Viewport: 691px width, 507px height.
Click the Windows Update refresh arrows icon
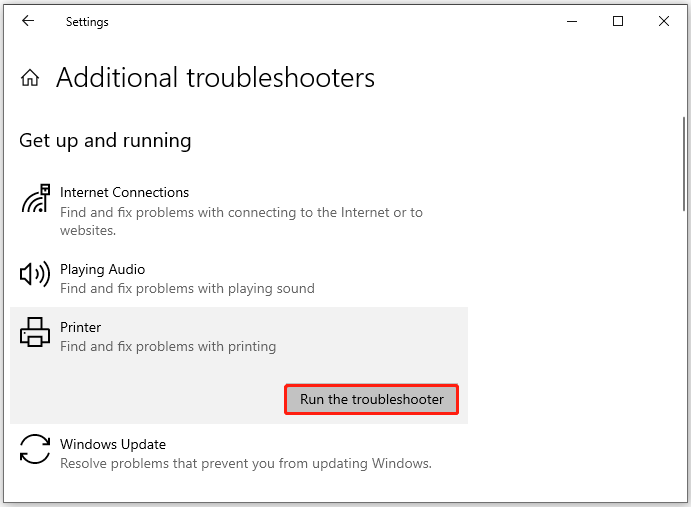click(35, 449)
